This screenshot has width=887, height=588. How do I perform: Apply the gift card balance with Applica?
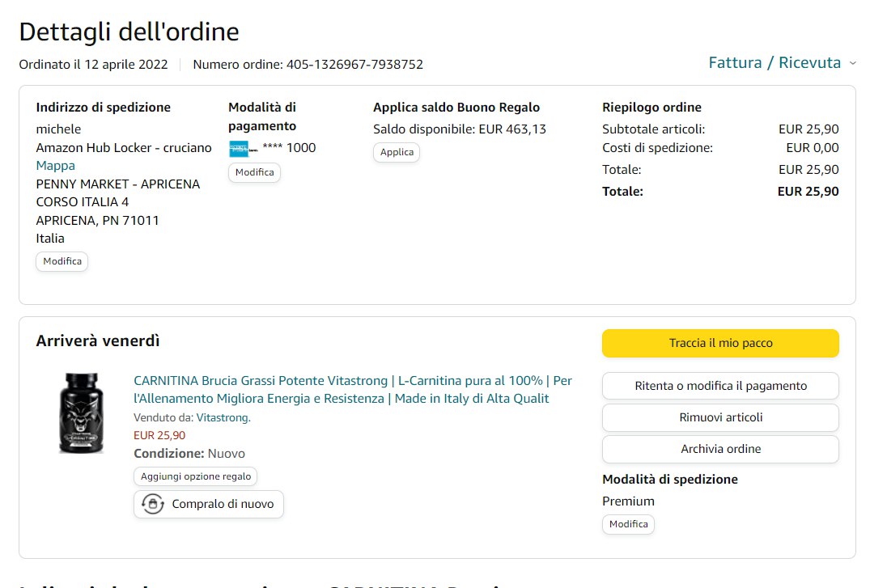click(397, 152)
